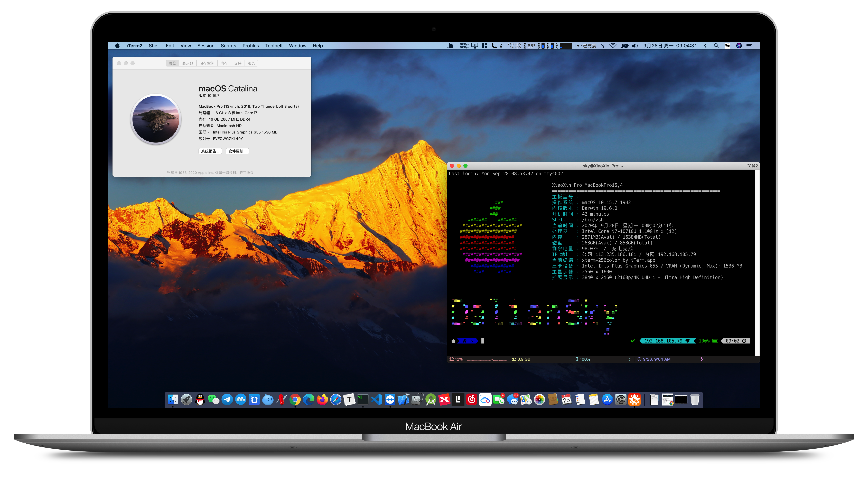Toggle Wi-Fi from the menu bar icon
The width and height of the screenshot is (868, 477).
613,46
